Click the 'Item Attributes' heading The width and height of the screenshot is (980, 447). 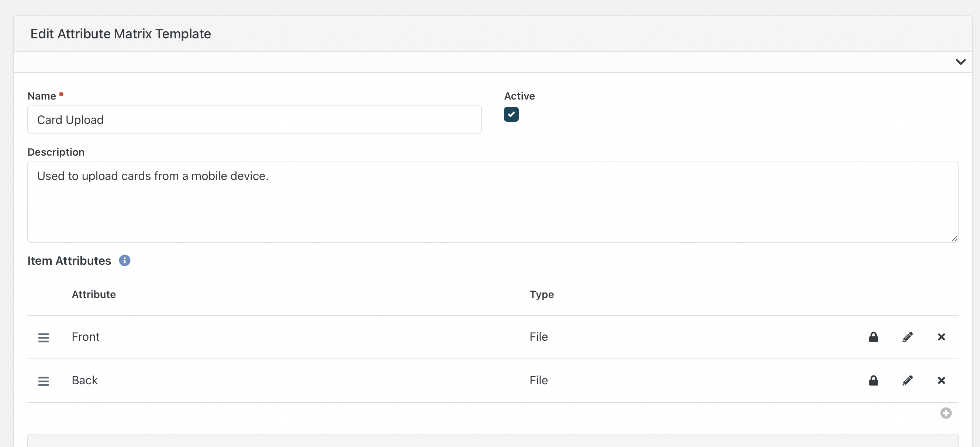69,261
